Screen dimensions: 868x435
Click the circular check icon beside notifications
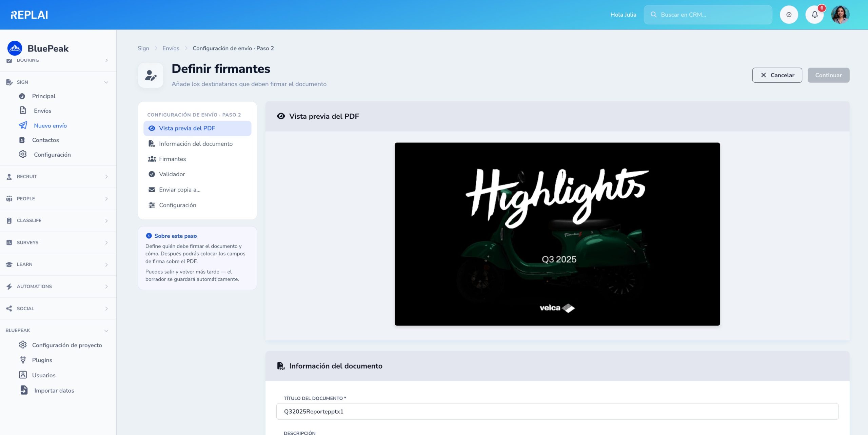(789, 15)
